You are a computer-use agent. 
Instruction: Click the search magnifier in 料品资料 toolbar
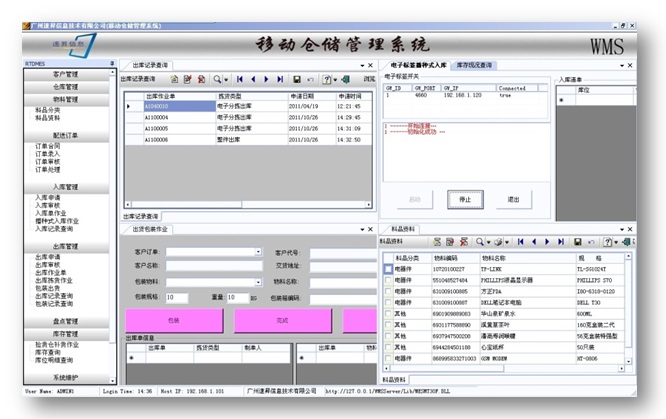click(480, 242)
